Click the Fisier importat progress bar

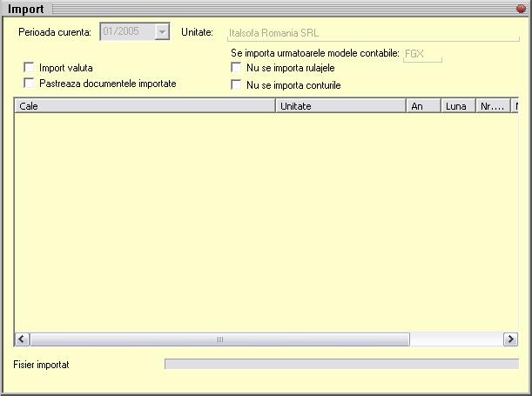pyautogui.click(x=341, y=364)
